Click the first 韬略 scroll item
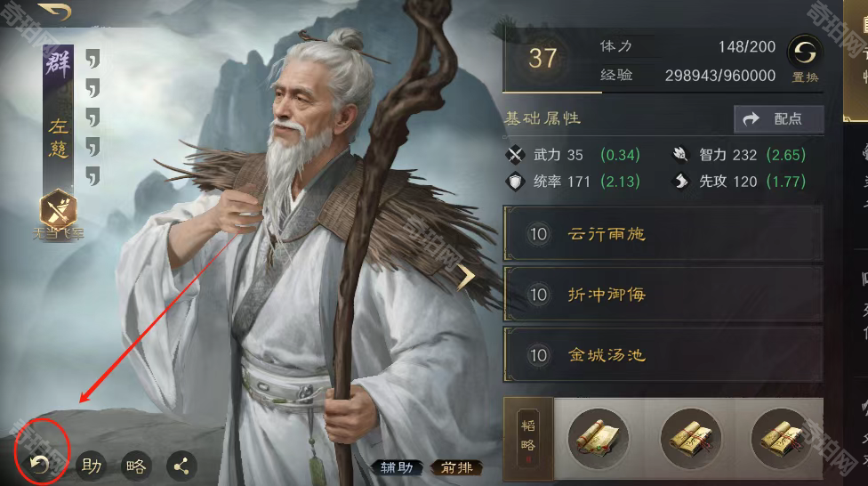Image resolution: width=868 pixels, height=486 pixels. click(x=598, y=439)
